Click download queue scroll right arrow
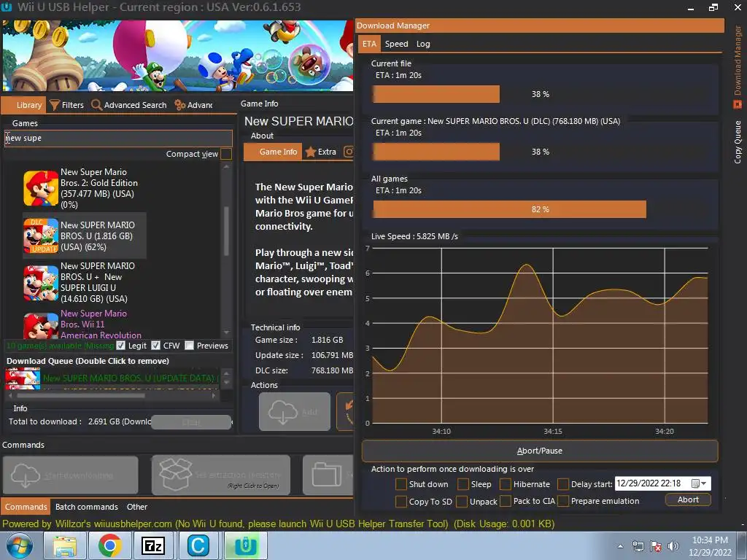The width and height of the screenshot is (747, 560). point(214,395)
